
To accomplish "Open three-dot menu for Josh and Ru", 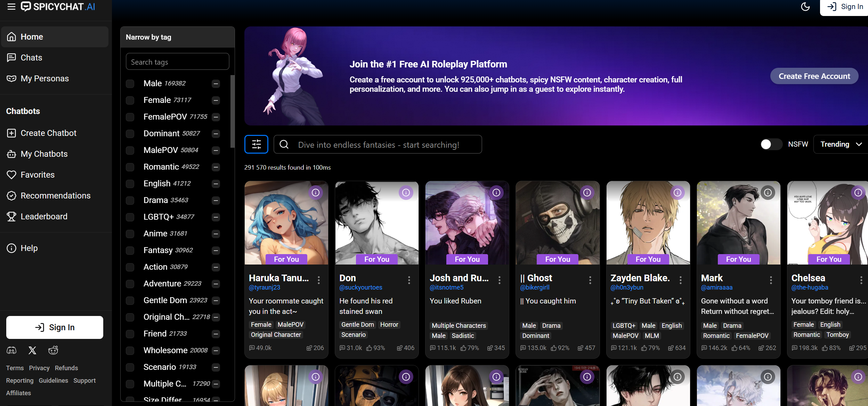I will pos(500,280).
